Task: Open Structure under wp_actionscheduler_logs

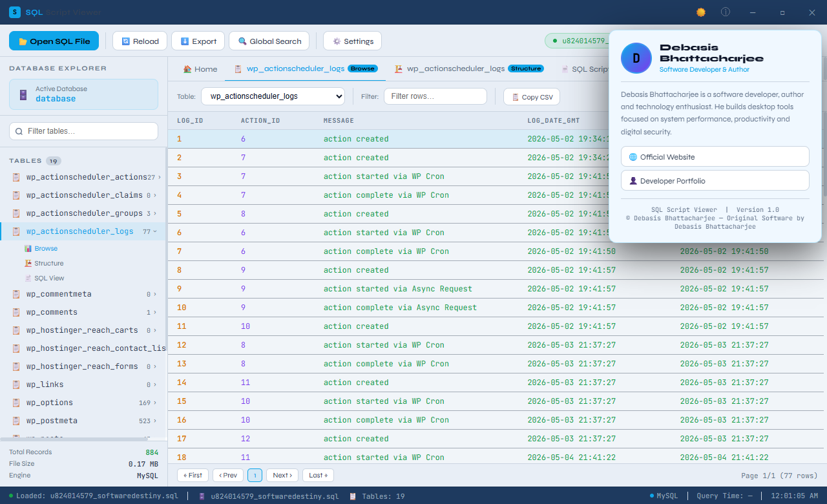Action: point(44,263)
